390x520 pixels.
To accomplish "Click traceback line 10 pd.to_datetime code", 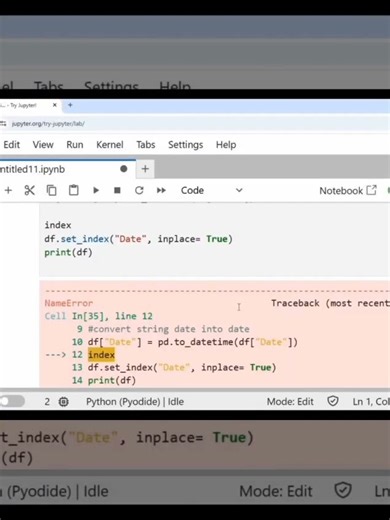I will tap(193, 342).
